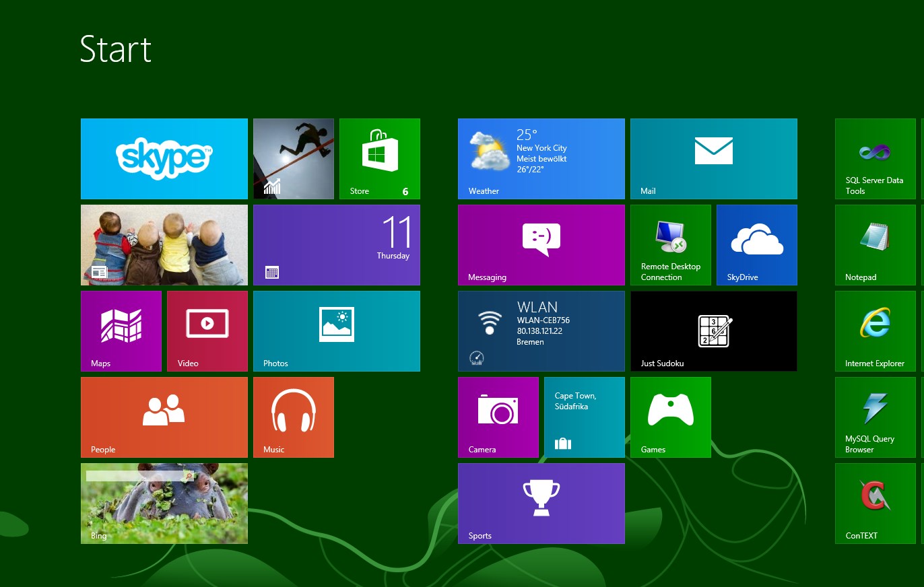The width and height of the screenshot is (924, 587).
Task: Open the Skype tile
Action: [x=164, y=159]
